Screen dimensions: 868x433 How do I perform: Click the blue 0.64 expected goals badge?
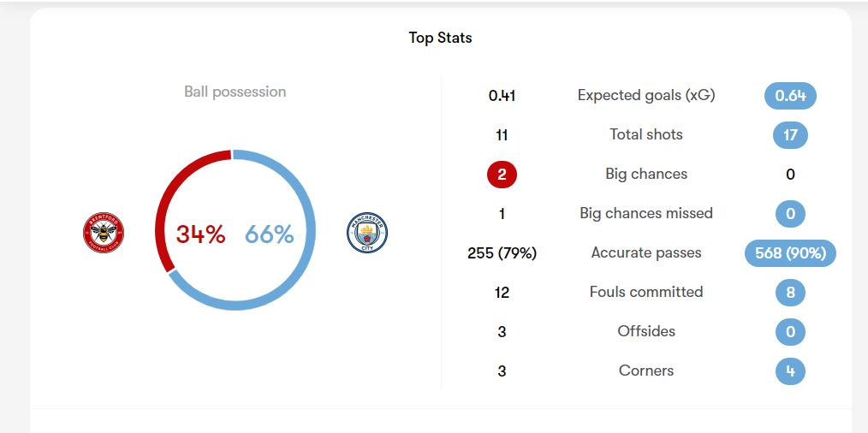(x=790, y=96)
